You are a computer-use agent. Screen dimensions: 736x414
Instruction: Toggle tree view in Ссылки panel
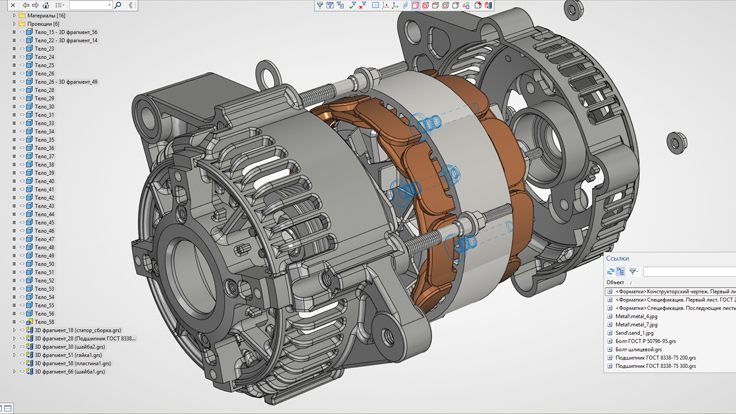621,271
